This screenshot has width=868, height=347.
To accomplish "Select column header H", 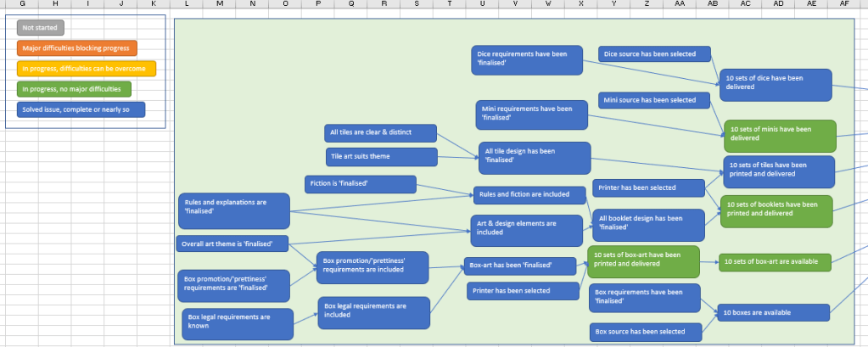I will tap(54, 4).
